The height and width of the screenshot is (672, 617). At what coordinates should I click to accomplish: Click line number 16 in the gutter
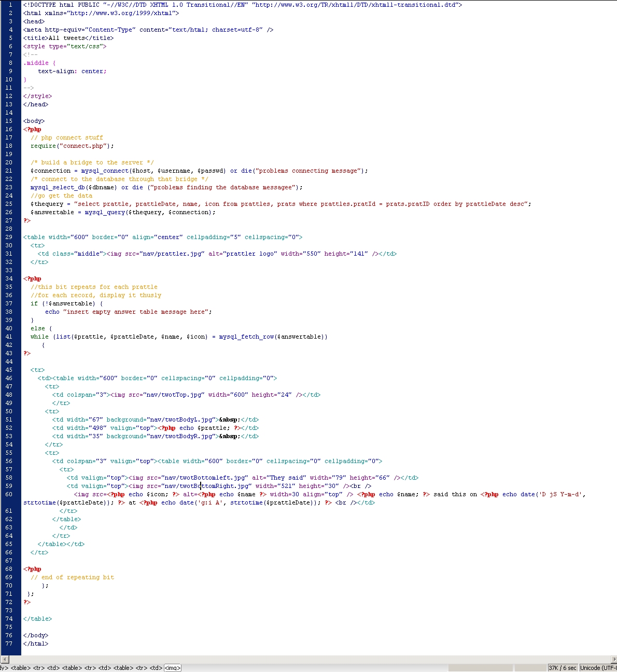click(x=9, y=129)
